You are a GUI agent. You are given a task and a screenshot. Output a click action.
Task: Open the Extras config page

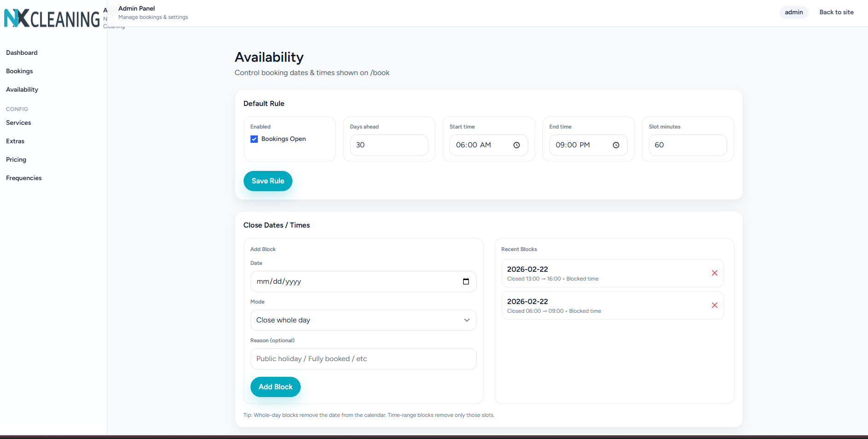coord(15,141)
